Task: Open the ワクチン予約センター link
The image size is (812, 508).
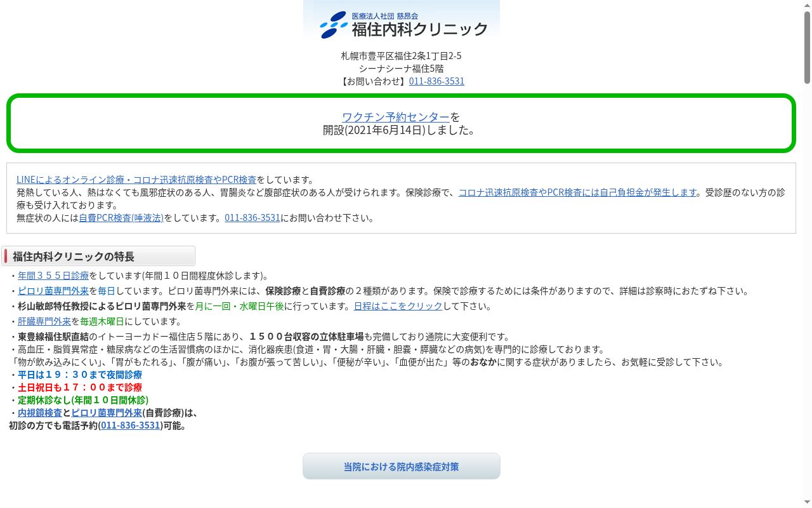Action: click(x=396, y=117)
